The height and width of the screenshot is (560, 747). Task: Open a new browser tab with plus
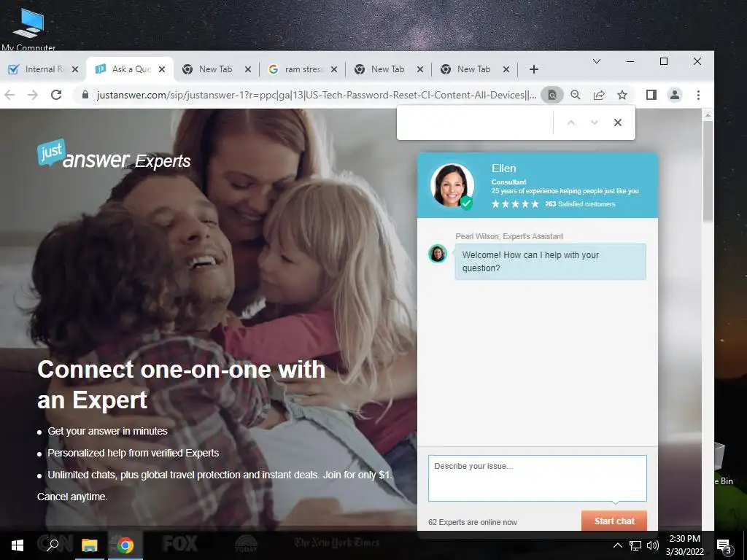533,69
